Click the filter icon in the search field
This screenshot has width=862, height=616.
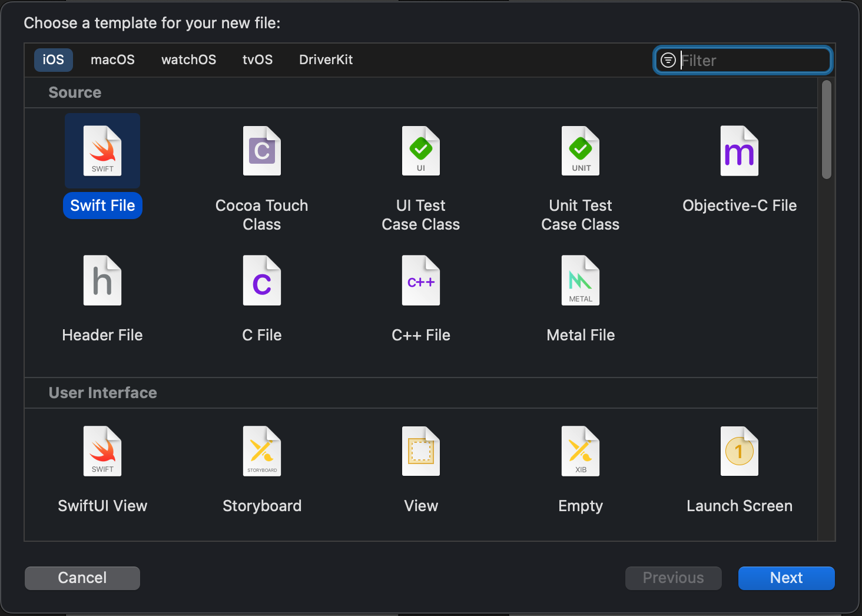pyautogui.click(x=668, y=60)
